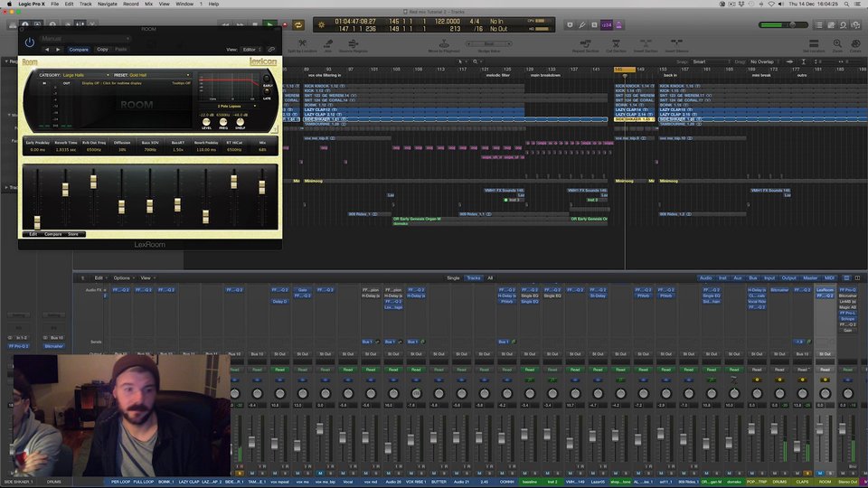
Task: Open the Snap Smart dropdown
Action: [712, 62]
